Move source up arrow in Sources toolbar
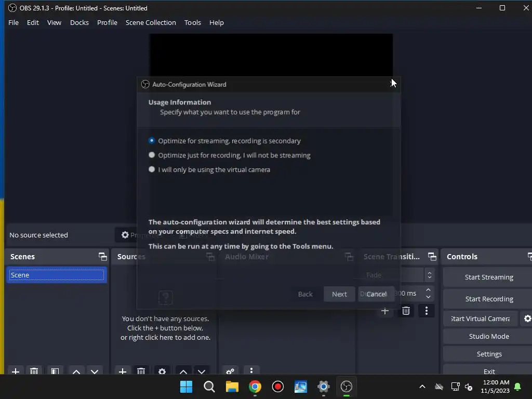Screen dimensions: 532x399 point(183,371)
